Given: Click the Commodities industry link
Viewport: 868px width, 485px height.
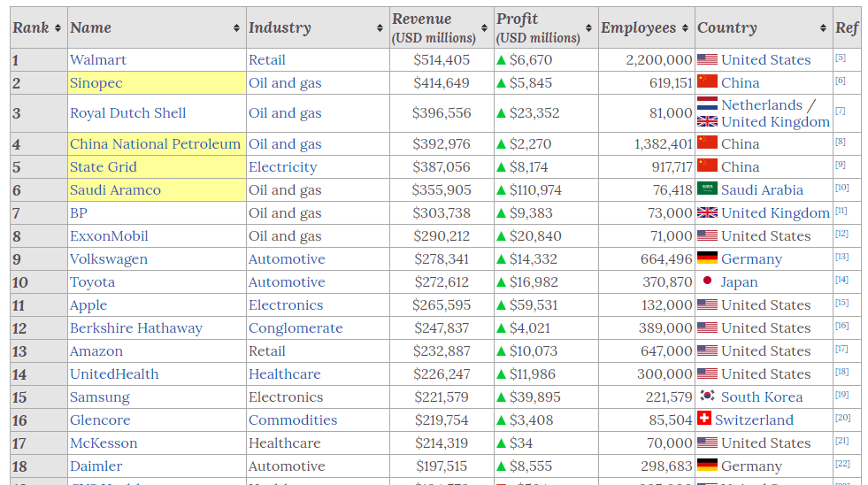Looking at the screenshot, I should point(293,420).
